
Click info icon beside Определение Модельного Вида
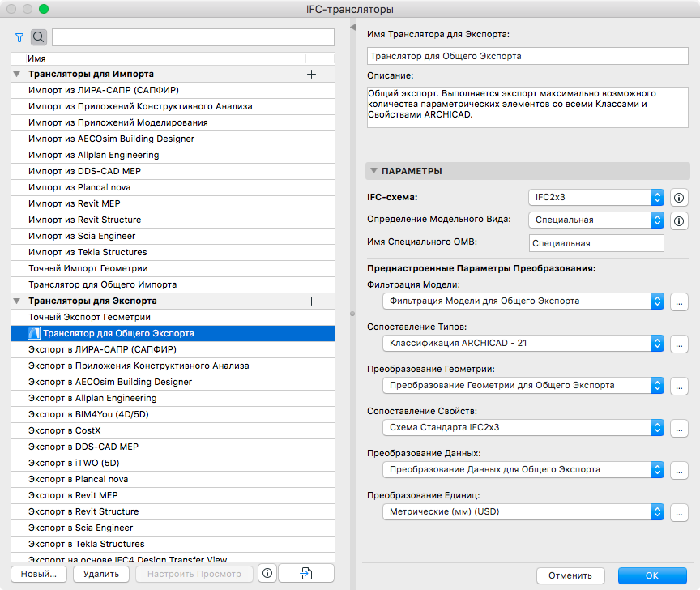(679, 220)
